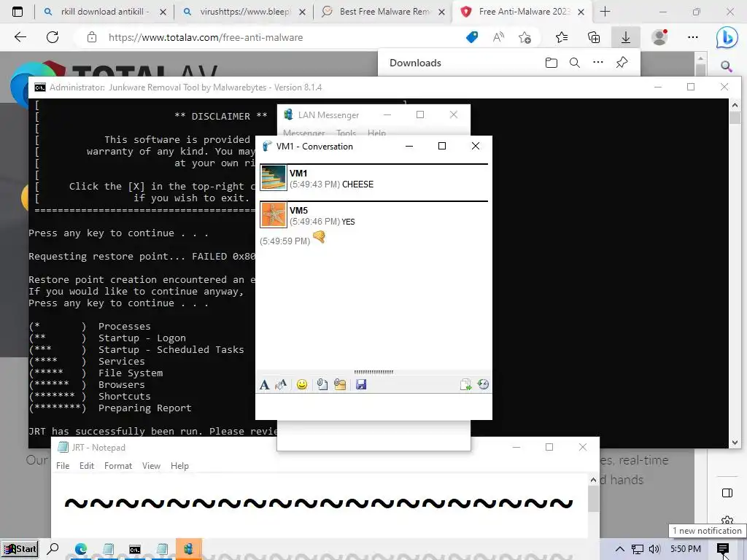Open Messenger menu in LAN Messenger
The image size is (747, 560).
pos(304,133)
